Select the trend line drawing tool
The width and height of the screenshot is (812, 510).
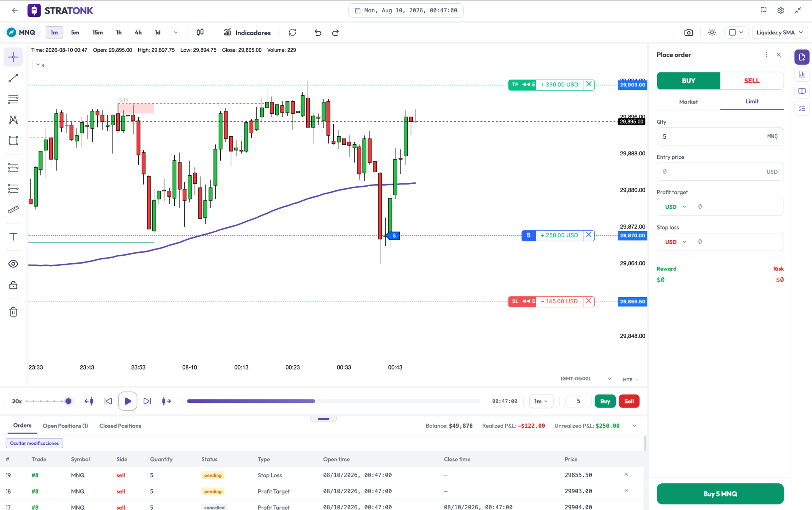[x=14, y=78]
